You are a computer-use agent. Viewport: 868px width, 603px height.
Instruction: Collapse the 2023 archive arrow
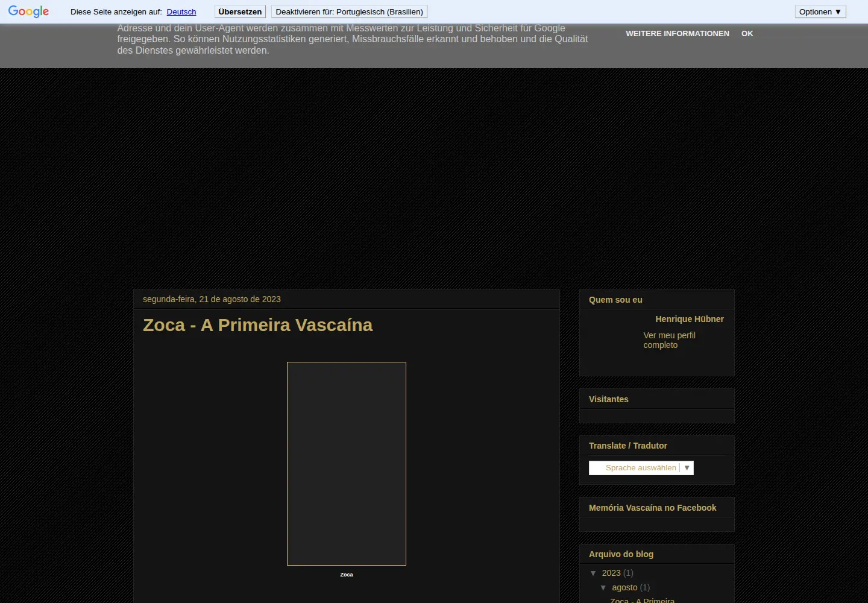(594, 573)
